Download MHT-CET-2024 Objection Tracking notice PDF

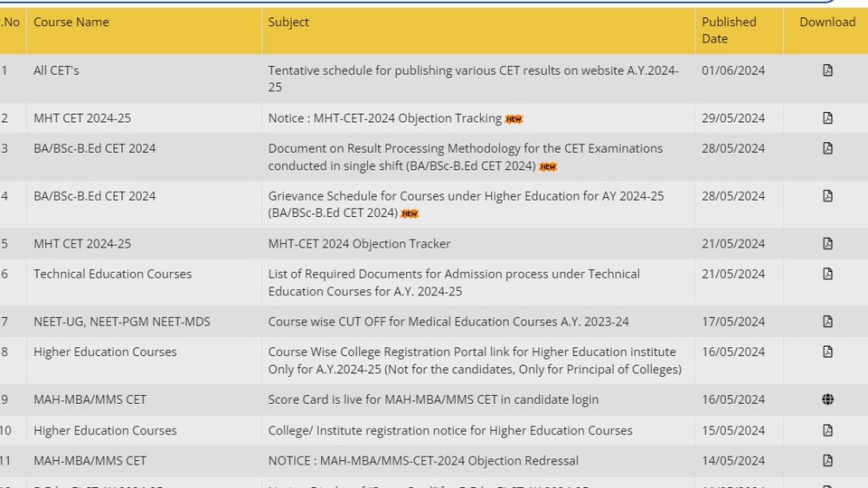[827, 117]
